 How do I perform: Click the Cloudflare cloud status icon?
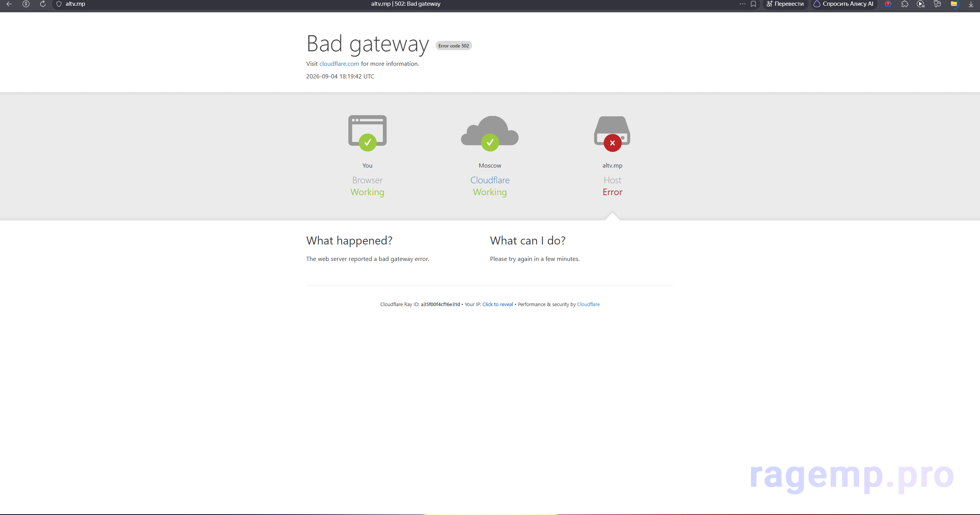click(x=490, y=133)
